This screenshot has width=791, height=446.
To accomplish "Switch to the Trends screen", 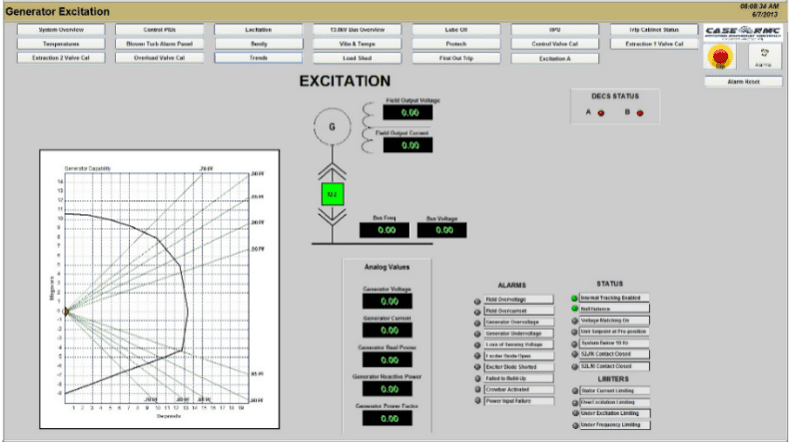I will (259, 58).
